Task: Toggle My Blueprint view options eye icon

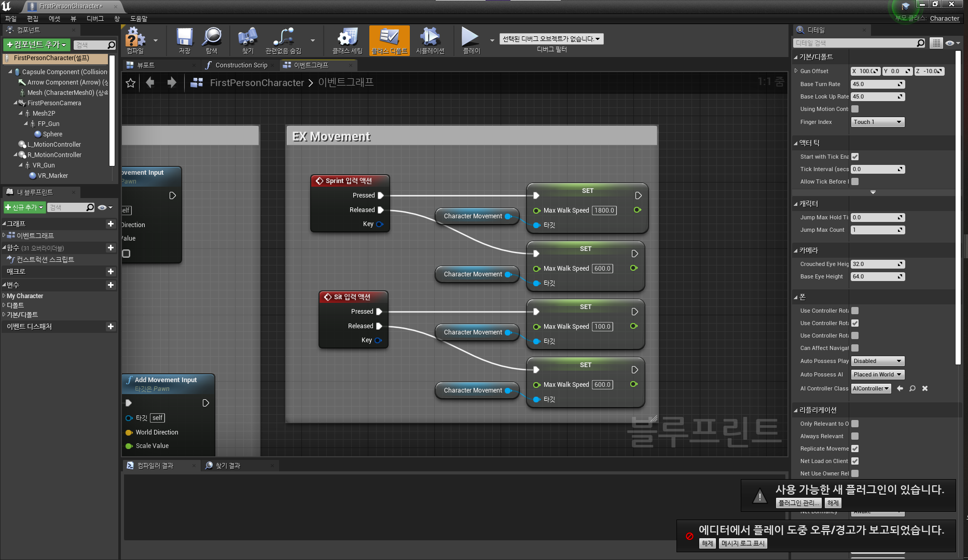Action: [105, 207]
